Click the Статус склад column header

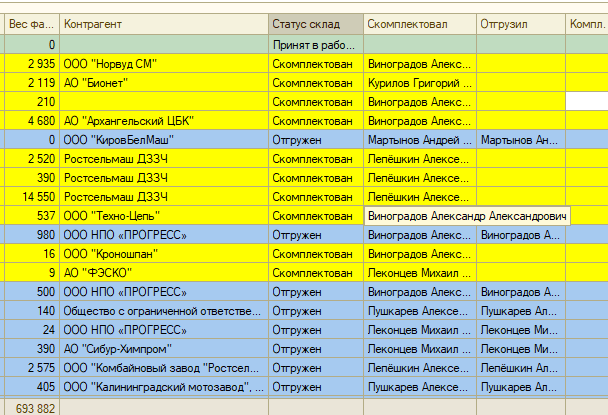316,24
